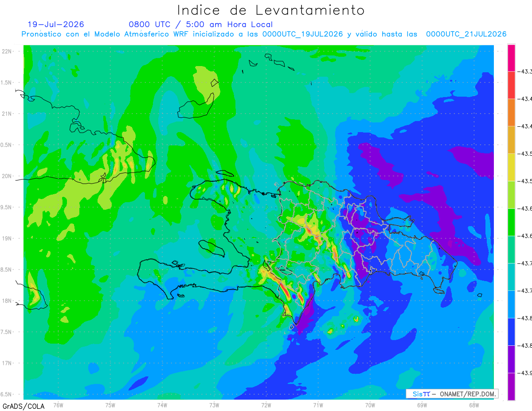Click the '72W' longitude label

[266, 405]
